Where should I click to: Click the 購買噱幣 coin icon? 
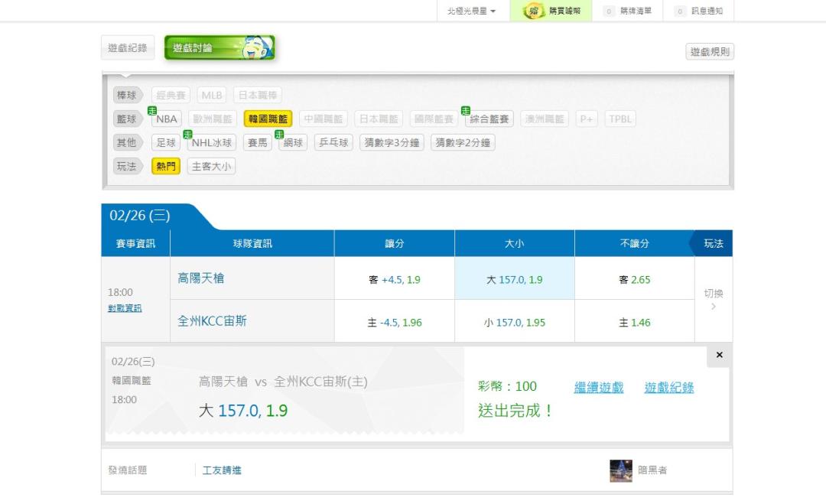[534, 11]
